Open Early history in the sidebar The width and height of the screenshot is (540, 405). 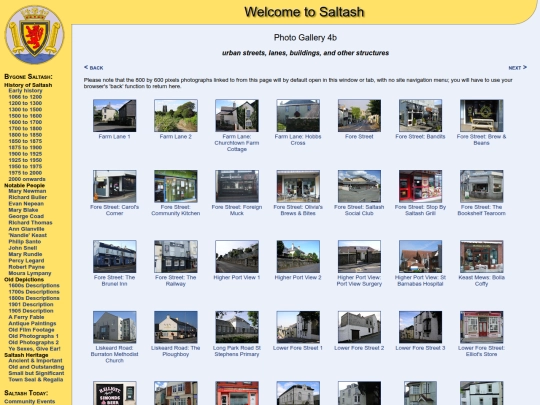point(25,91)
